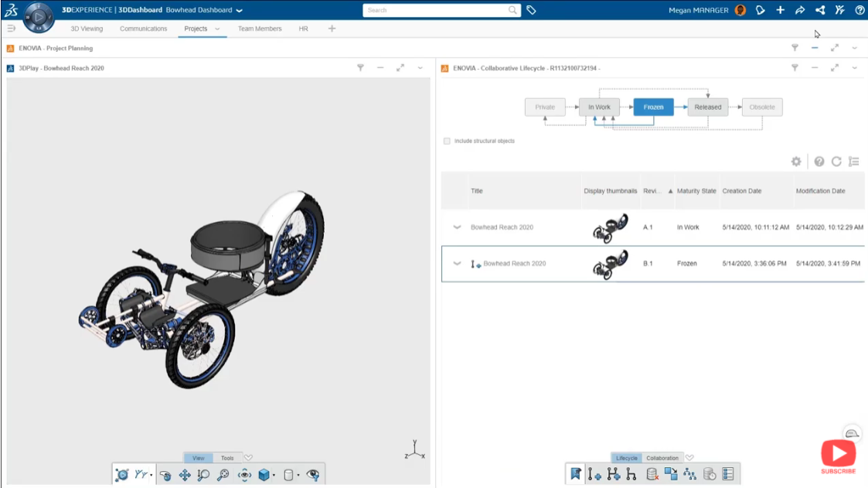Image resolution: width=868 pixels, height=488 pixels.
Task: Select the Lifecycle tab in bottom toolbar
Action: 627,458
